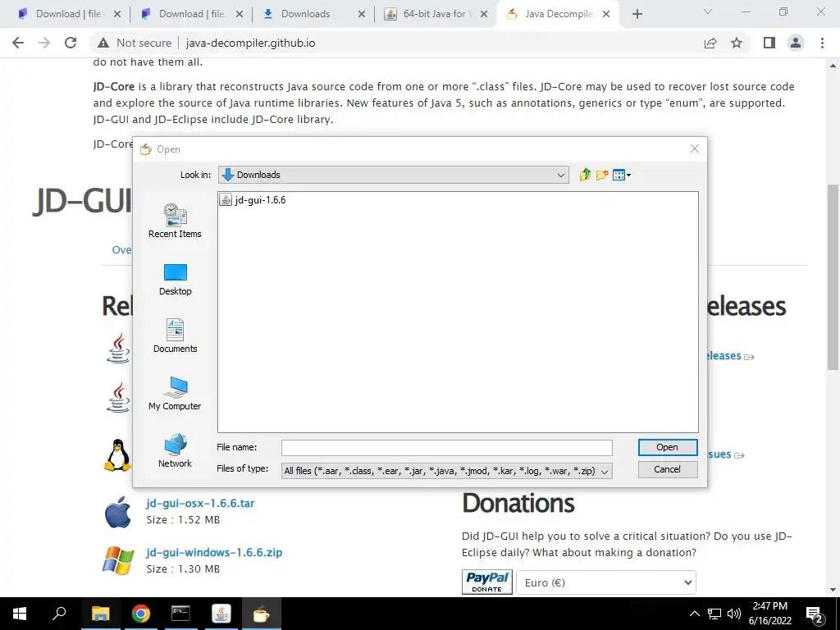Create a new folder in Open dialog
840x630 pixels.
click(x=601, y=175)
